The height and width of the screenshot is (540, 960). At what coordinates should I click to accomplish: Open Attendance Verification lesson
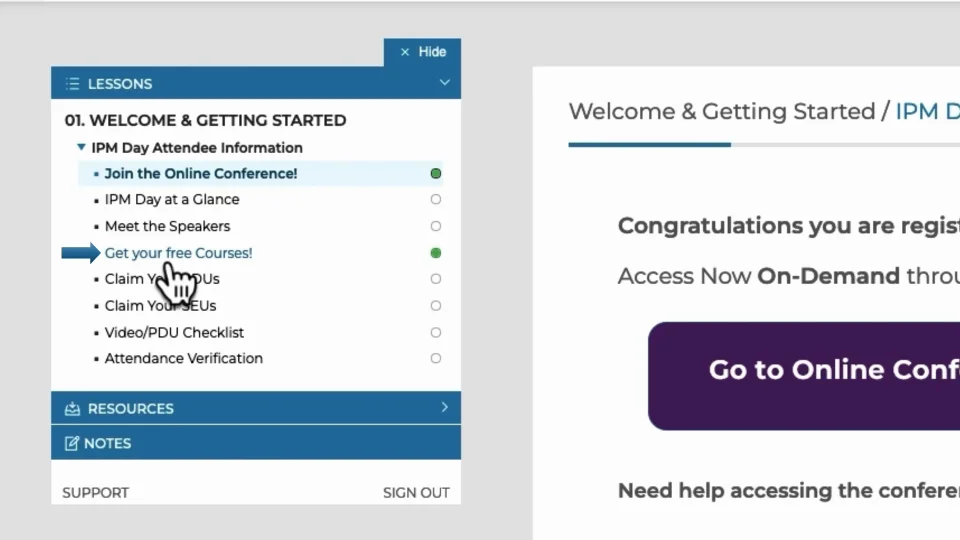(184, 358)
